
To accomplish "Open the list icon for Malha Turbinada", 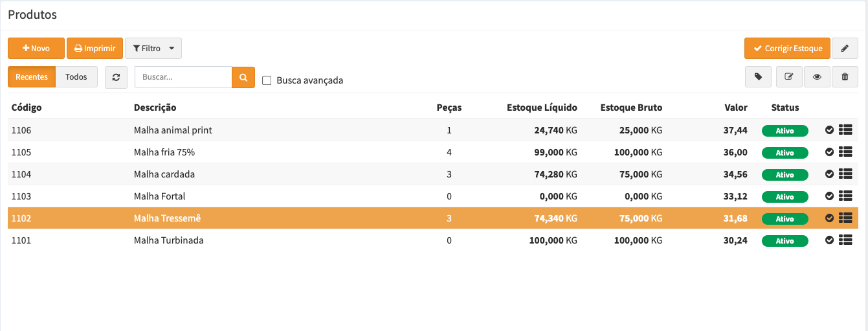I will (845, 240).
